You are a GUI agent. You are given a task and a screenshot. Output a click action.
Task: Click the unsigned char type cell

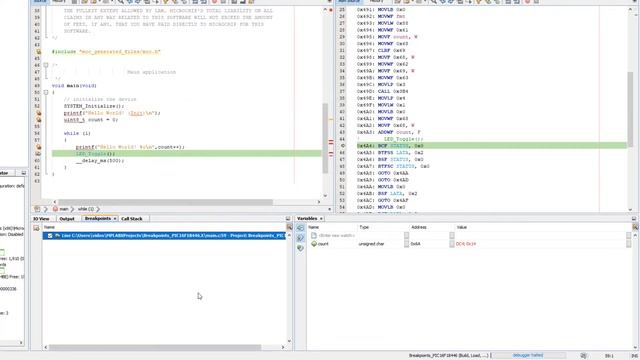pos(371,244)
